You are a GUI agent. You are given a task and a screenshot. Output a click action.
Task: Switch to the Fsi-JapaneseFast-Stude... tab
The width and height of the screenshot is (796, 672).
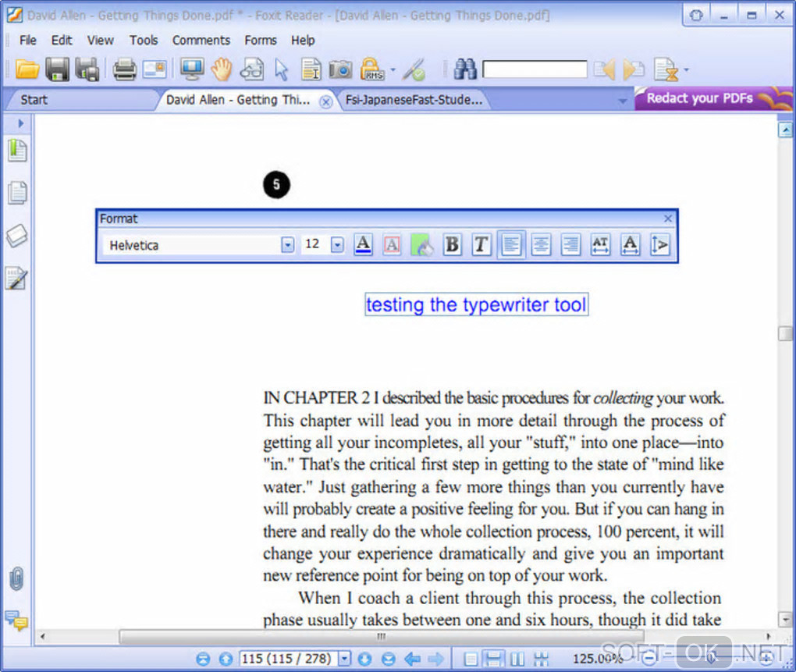(414, 100)
